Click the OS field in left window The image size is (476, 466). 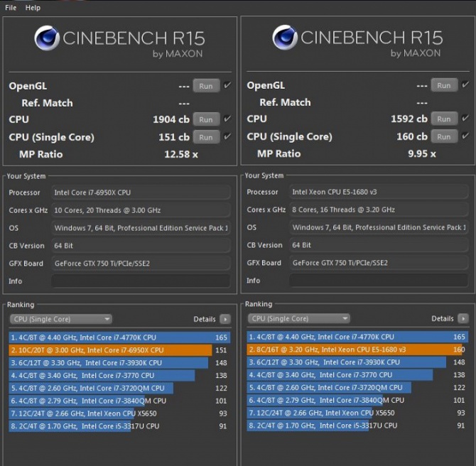(x=141, y=228)
